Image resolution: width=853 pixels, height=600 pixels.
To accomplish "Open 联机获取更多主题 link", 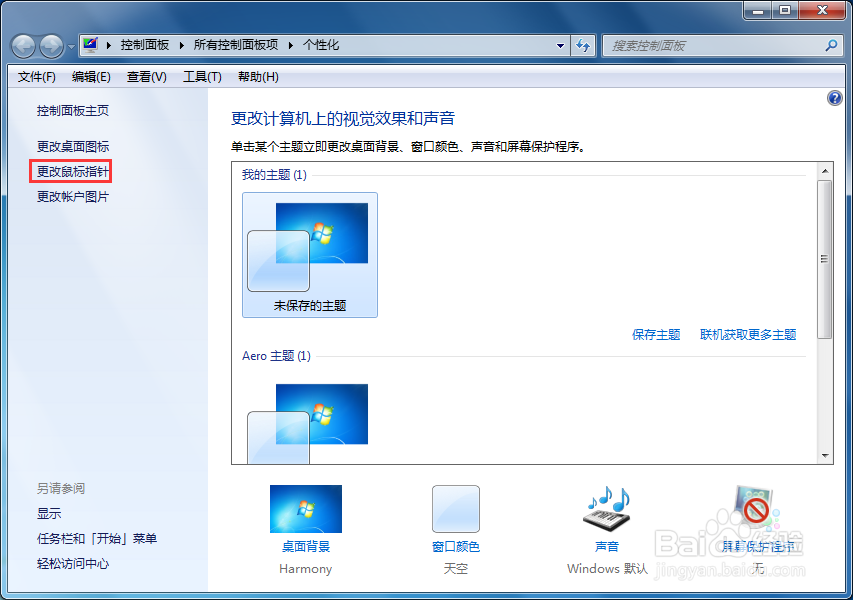I will tap(748, 334).
